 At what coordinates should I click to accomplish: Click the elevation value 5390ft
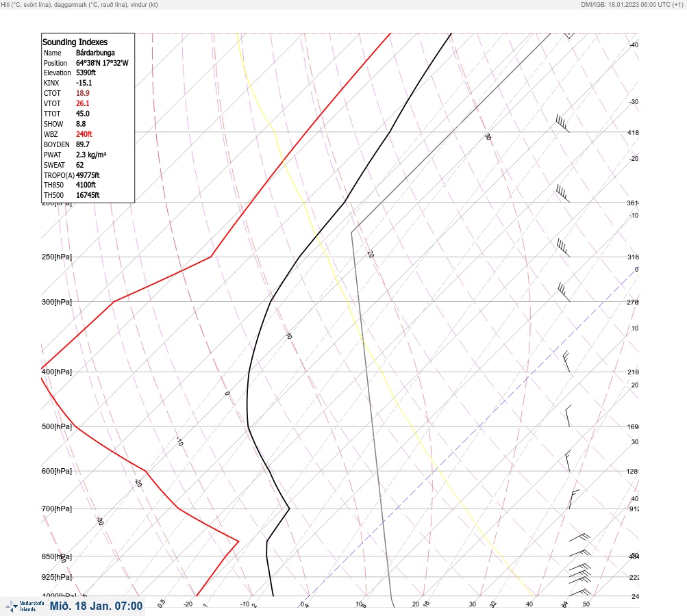pos(86,73)
